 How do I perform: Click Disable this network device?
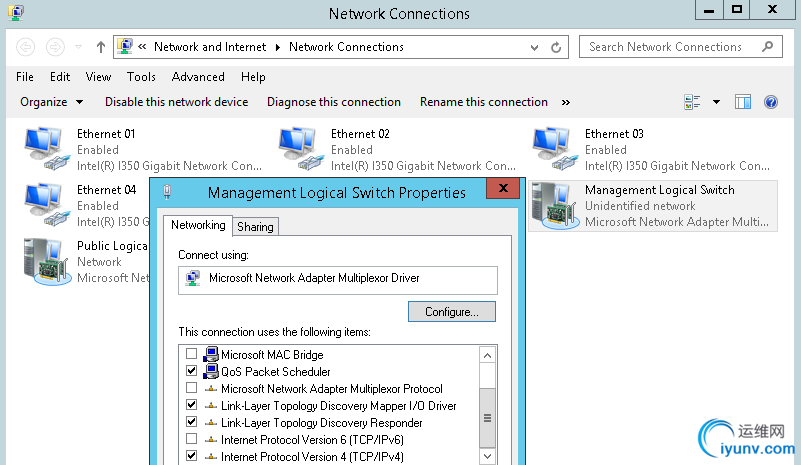pyautogui.click(x=176, y=102)
